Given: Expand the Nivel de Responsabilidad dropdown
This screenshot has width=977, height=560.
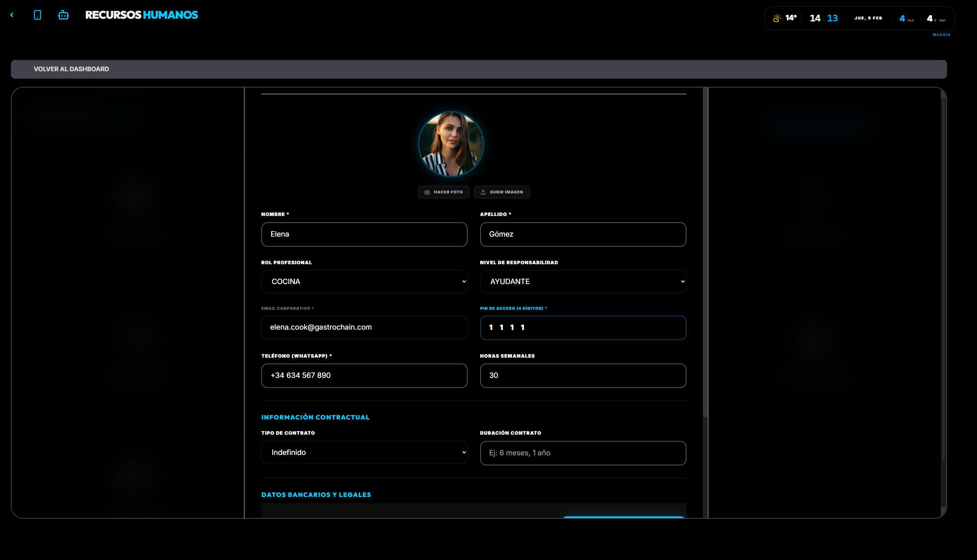Looking at the screenshot, I should (583, 282).
